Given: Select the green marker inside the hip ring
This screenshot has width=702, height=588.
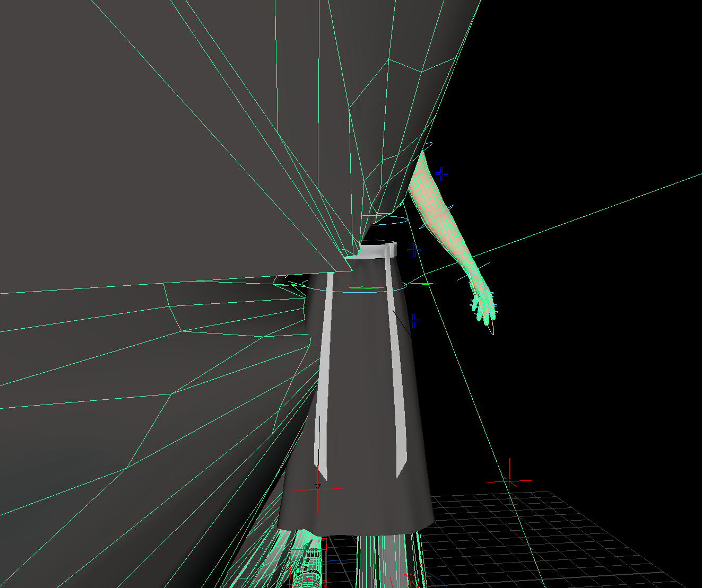Looking at the screenshot, I should point(366,288).
